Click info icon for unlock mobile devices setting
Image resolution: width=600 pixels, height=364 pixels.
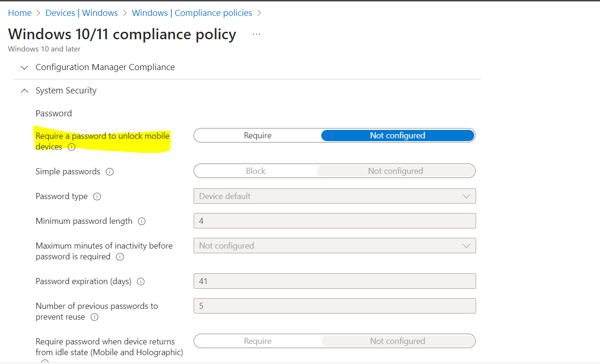pyautogui.click(x=72, y=147)
